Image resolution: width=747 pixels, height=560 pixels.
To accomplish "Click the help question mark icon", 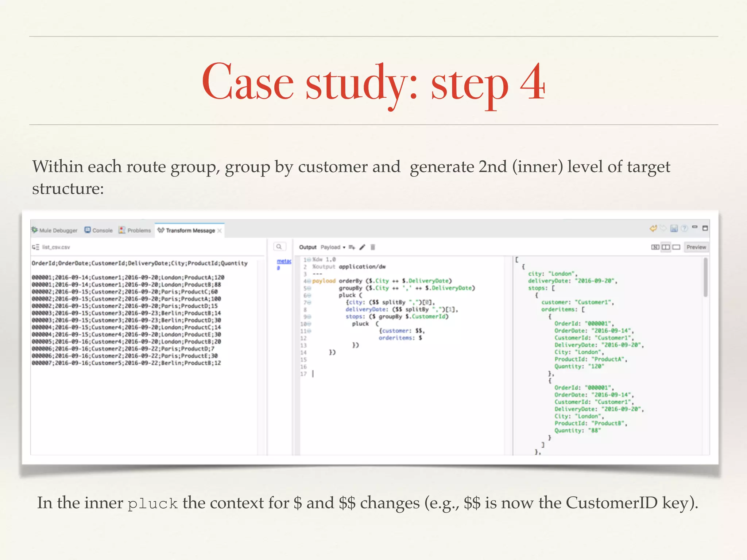I will point(684,229).
